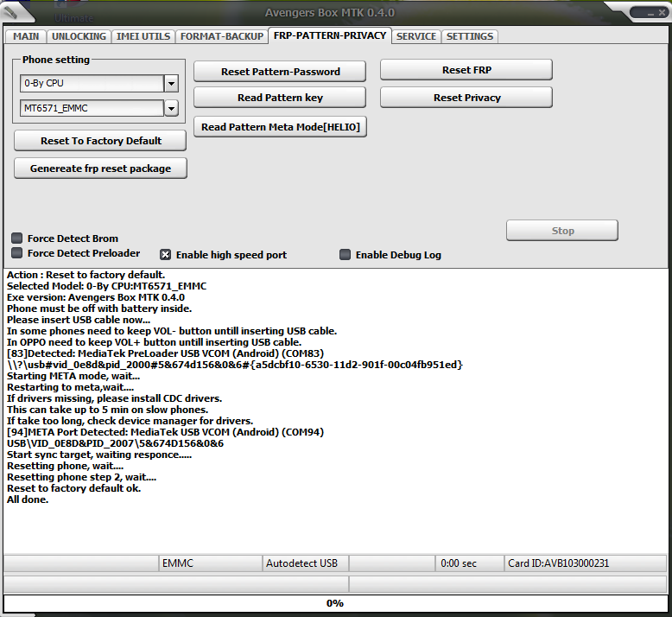The width and height of the screenshot is (672, 617).
Task: Click the MT6571_EMMC combo box field
Action: [92, 109]
